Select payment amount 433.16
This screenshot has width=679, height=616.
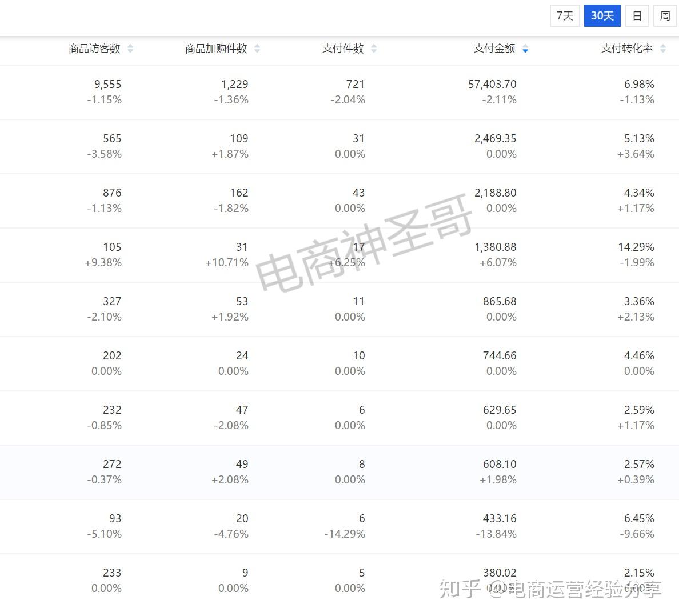(x=500, y=519)
